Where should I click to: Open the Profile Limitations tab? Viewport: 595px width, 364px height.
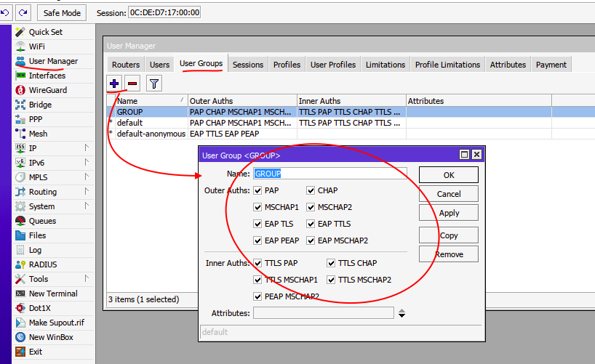pyautogui.click(x=447, y=65)
